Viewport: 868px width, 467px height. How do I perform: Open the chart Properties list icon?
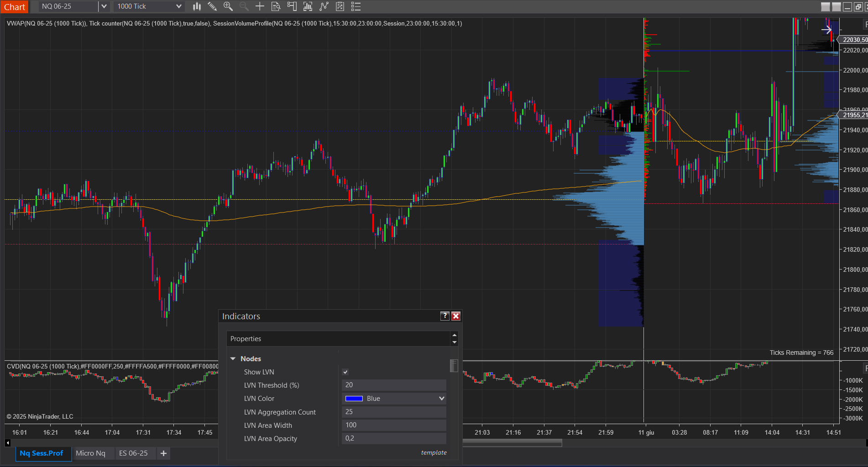tap(356, 6)
